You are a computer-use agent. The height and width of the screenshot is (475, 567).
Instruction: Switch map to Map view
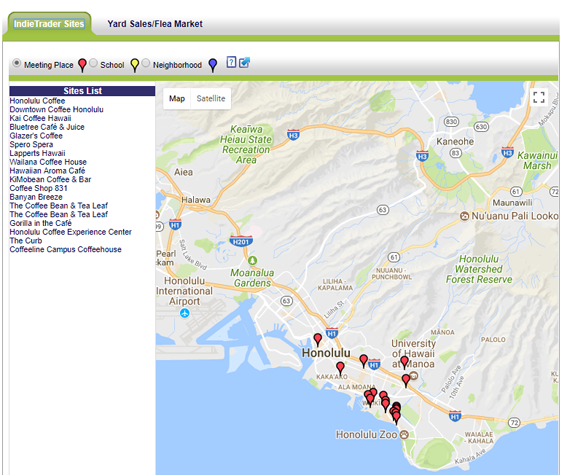[x=177, y=98]
